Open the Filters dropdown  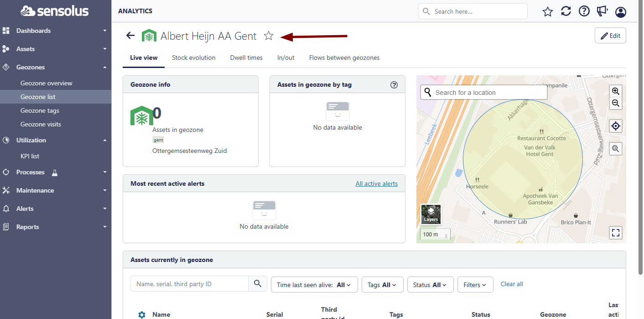pos(475,285)
